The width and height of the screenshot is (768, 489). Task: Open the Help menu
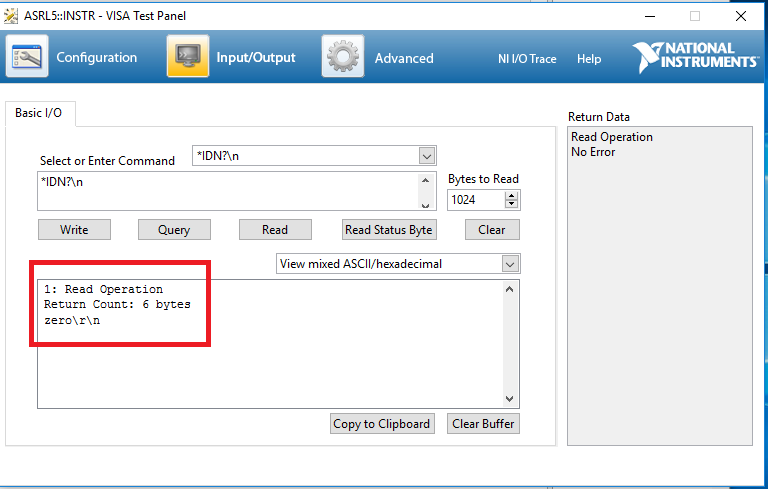(x=589, y=59)
